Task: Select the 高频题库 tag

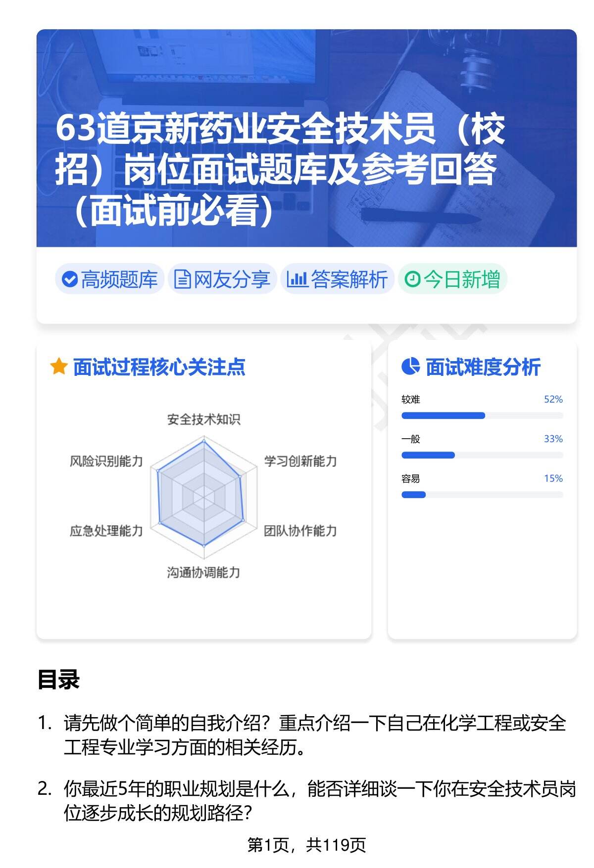Action: click(x=109, y=279)
